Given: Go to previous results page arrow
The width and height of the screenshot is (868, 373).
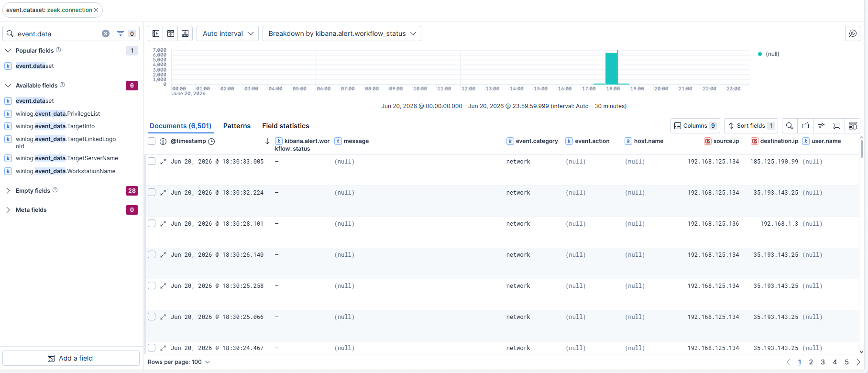Looking at the screenshot, I should click(789, 362).
